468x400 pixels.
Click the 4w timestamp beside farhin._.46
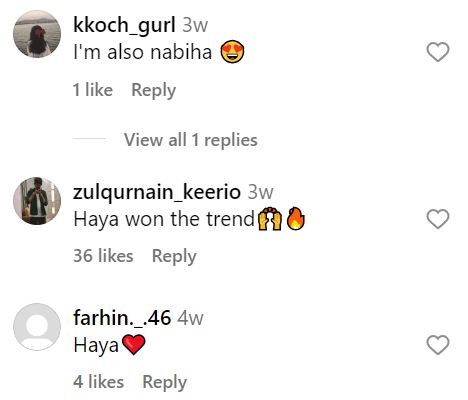[x=190, y=318]
